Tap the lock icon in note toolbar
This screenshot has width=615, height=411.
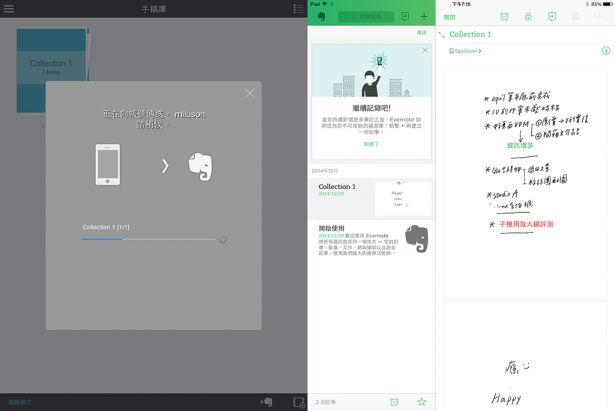click(x=528, y=16)
